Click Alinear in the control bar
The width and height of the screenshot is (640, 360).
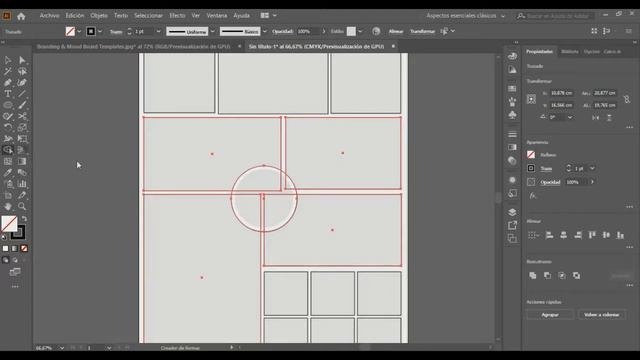coord(396,31)
